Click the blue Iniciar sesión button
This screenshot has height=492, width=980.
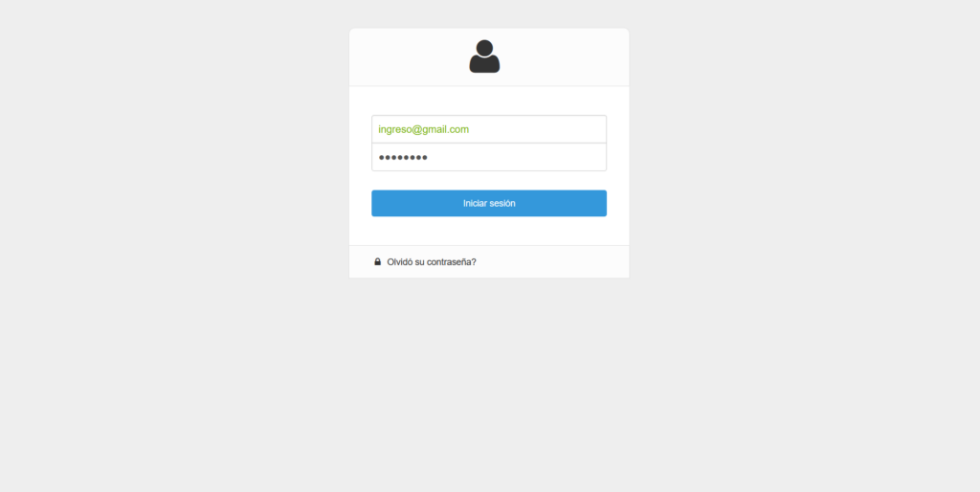tap(489, 203)
